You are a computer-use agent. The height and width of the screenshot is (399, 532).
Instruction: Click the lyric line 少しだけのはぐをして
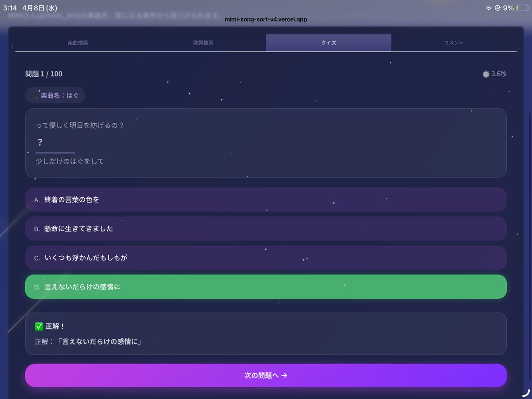(x=70, y=161)
